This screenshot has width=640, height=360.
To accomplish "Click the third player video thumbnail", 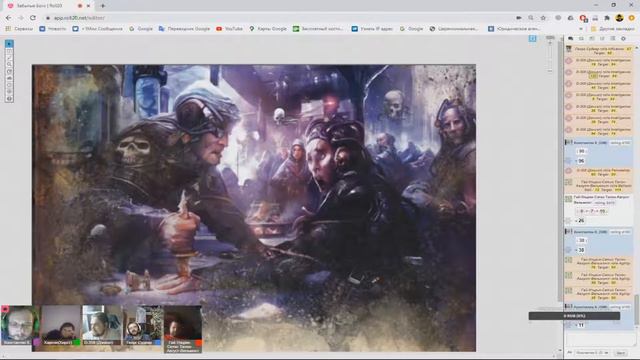I will pyautogui.click(x=101, y=325).
